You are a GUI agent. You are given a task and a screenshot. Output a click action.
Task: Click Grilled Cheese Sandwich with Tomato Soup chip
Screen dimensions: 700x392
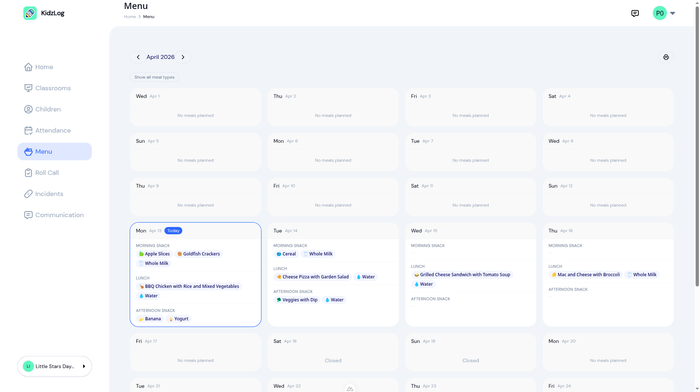[x=462, y=275]
